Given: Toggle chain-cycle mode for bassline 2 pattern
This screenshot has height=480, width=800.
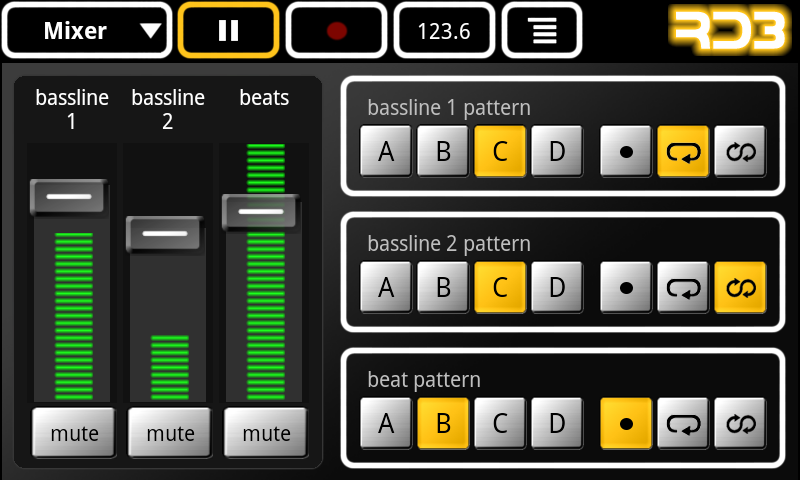Looking at the screenshot, I should pyautogui.click(x=740, y=287).
